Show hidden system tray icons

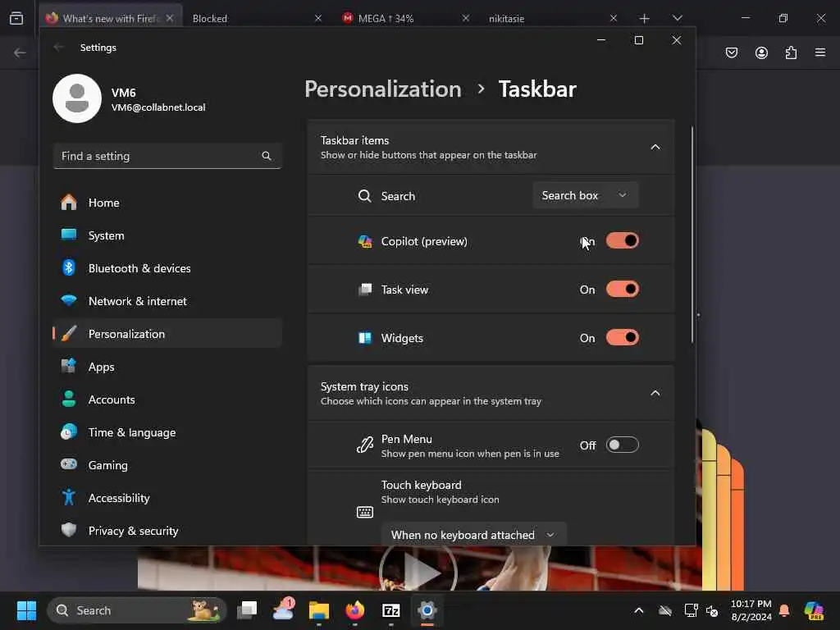(x=638, y=610)
